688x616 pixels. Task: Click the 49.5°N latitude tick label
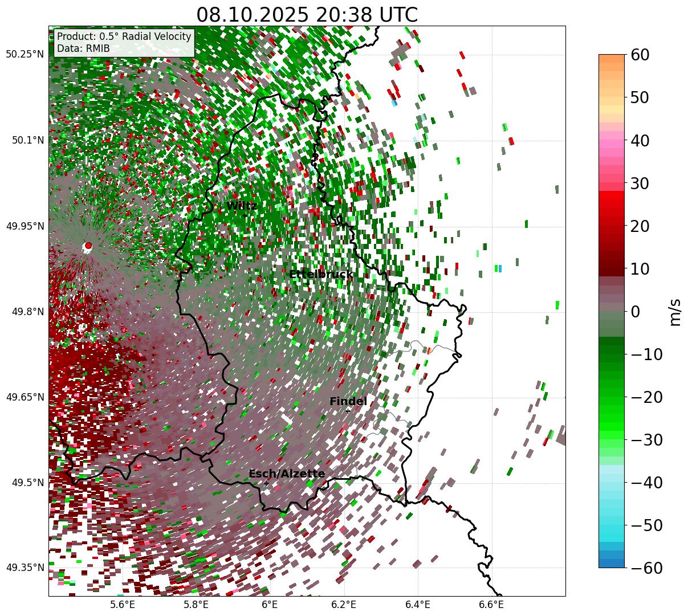click(27, 483)
